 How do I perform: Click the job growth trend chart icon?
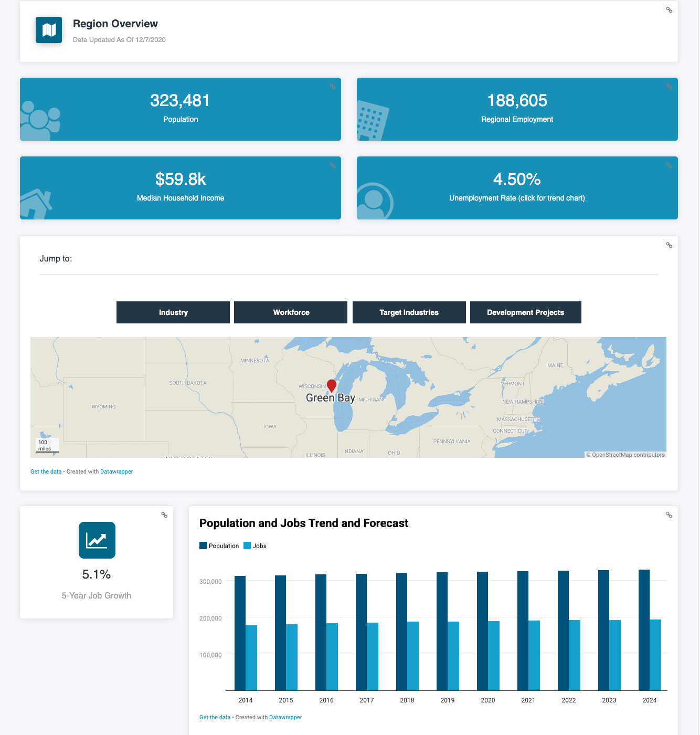97,540
